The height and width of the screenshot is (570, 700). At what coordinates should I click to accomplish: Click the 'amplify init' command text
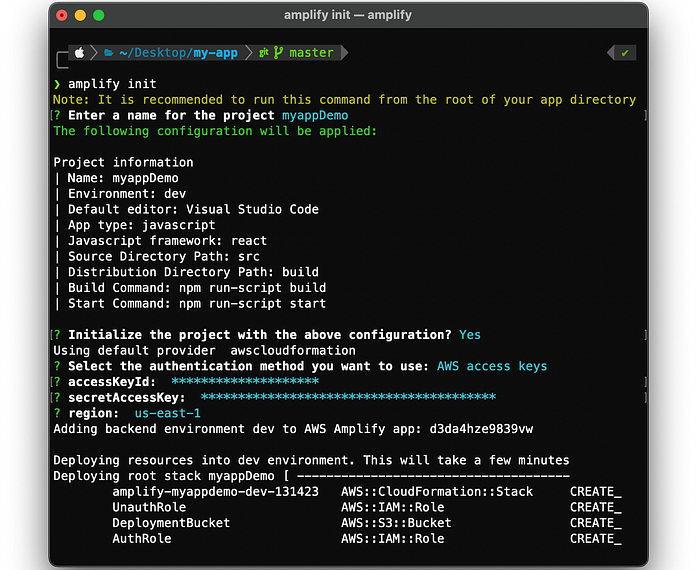coord(112,84)
